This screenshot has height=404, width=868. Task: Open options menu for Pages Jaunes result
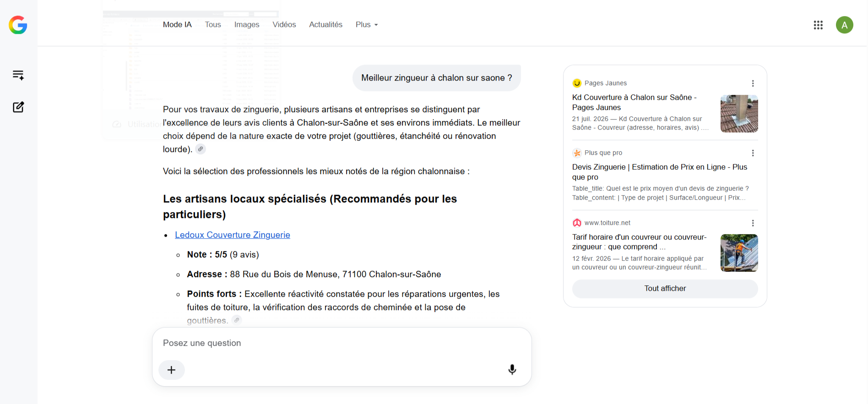pyautogui.click(x=753, y=83)
